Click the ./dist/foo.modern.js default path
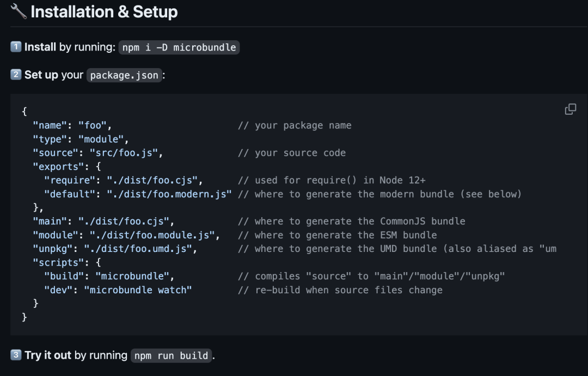Viewport: 588px width, 376px height. click(169, 194)
